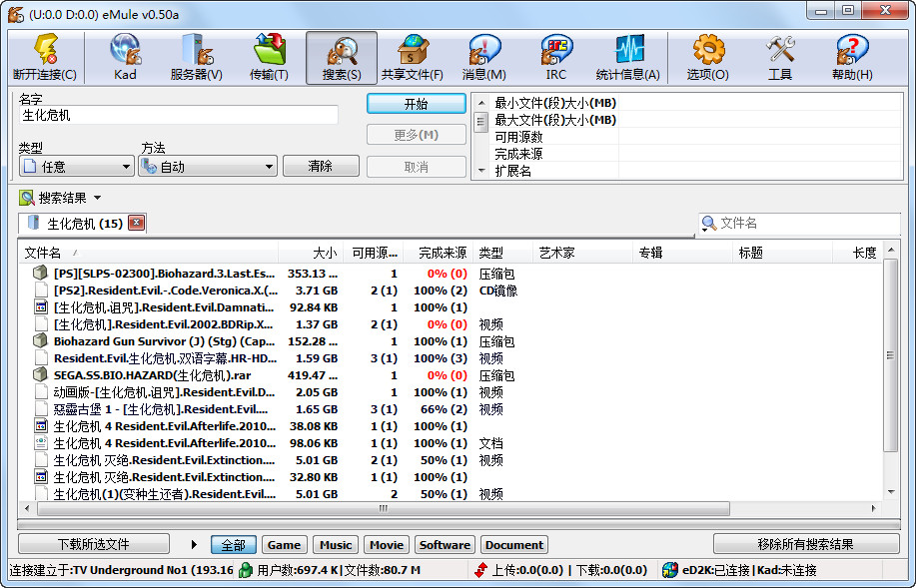Click the down arrow of search options list
This screenshot has width=916, height=588.
(x=481, y=171)
